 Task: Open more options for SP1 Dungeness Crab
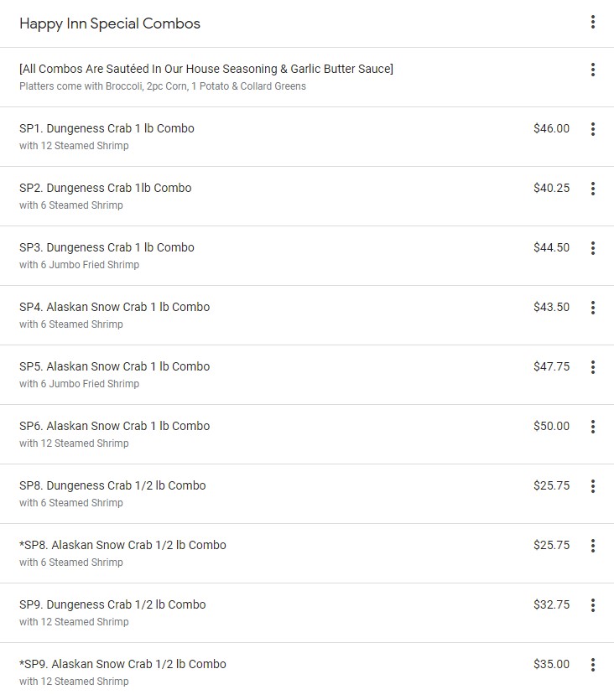point(593,129)
